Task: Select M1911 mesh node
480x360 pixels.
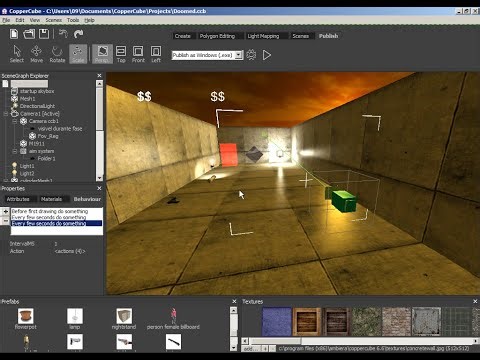Action: 37,143
